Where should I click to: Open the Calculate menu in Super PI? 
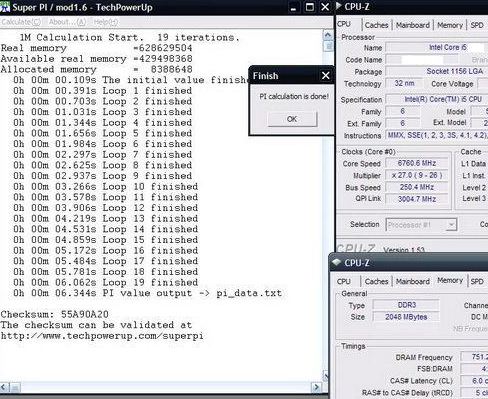21,22
